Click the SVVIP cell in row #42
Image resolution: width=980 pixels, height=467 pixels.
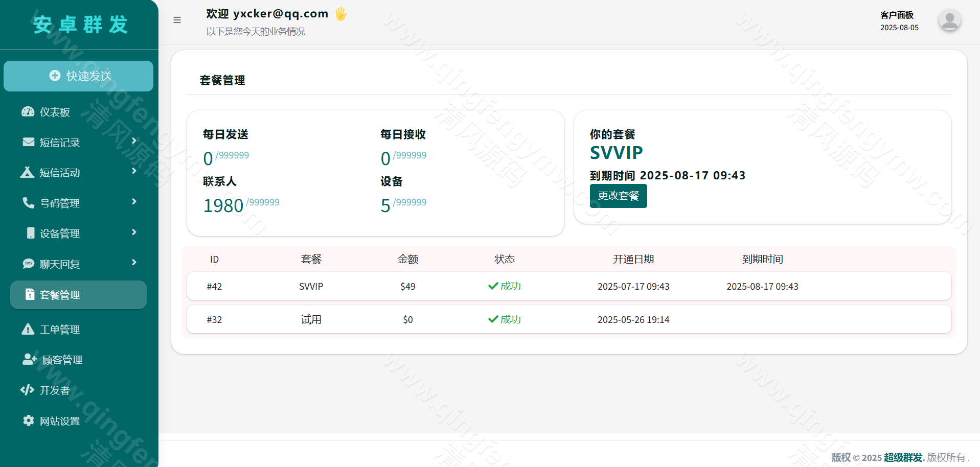pyautogui.click(x=311, y=286)
